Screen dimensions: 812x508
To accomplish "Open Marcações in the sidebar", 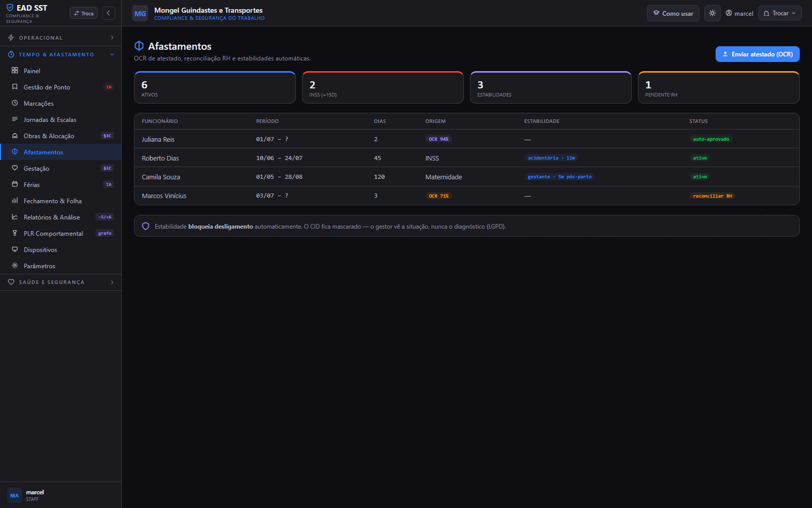I will 61,103.
